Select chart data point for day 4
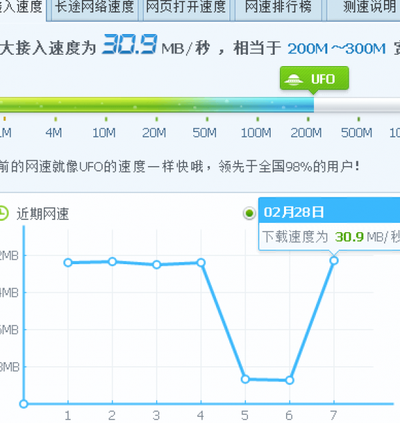Image resolution: width=400 pixels, height=423 pixels. 201,263
